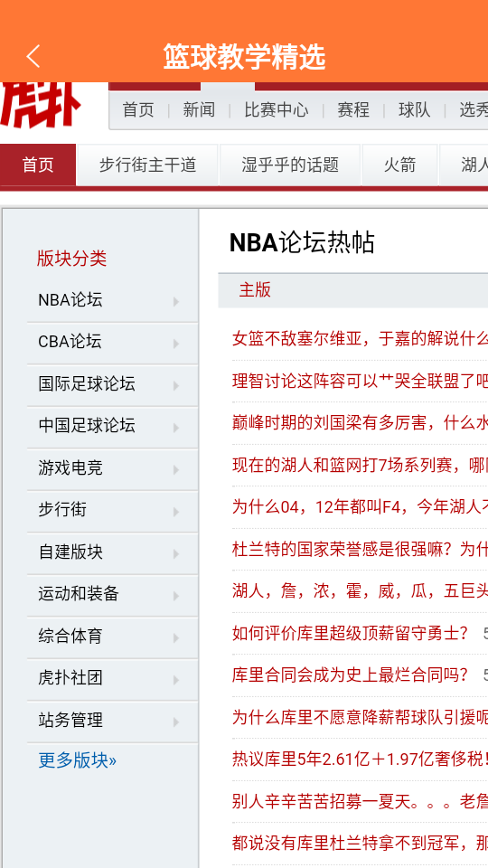Expand the 综合体育 arrow
Image resolution: width=488 pixels, height=868 pixels.
pos(176,638)
